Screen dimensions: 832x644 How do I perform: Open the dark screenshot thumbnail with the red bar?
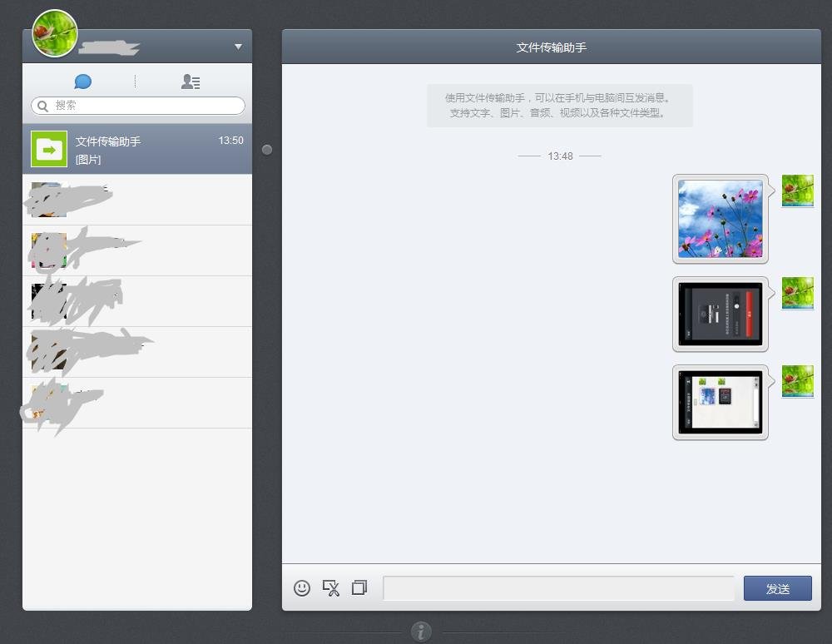coord(720,314)
